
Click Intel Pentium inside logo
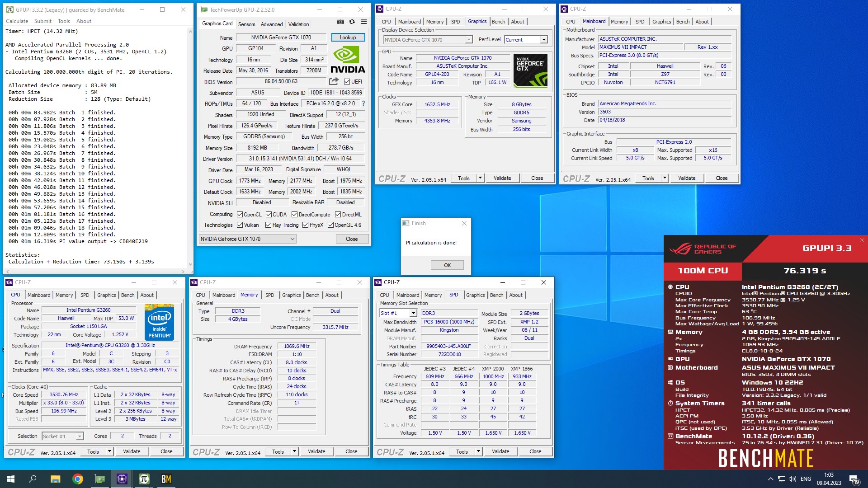(159, 323)
